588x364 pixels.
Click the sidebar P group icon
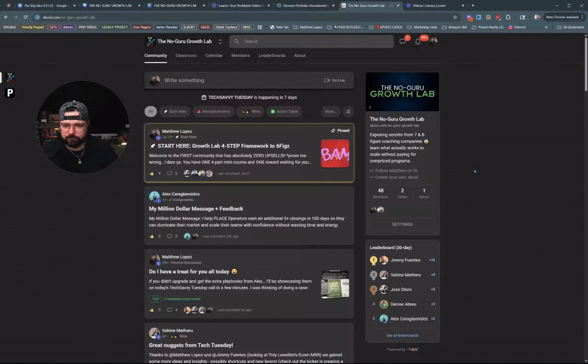(x=10, y=93)
